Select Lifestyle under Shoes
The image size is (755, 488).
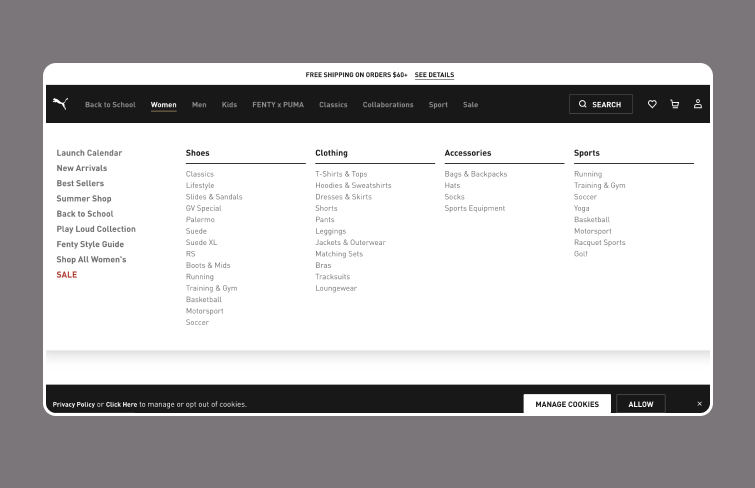[x=200, y=185]
